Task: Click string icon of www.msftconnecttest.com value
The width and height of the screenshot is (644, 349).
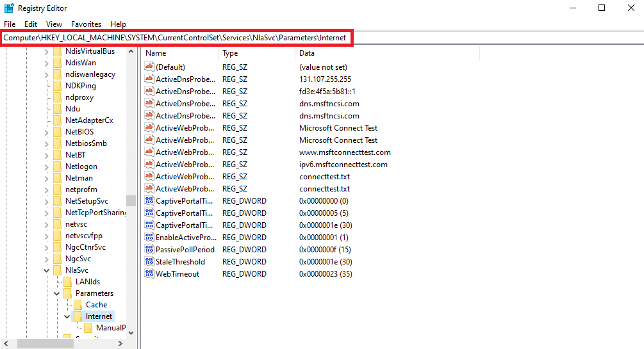Action: (149, 152)
